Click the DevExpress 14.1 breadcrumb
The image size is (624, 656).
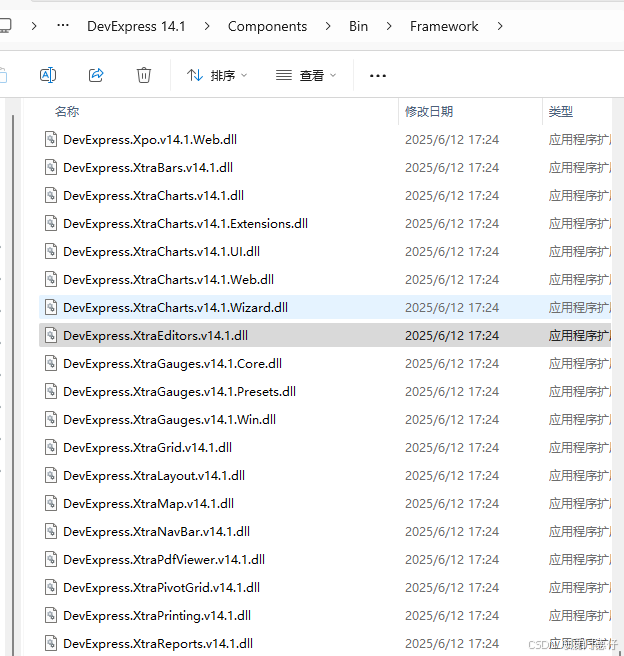(136, 26)
